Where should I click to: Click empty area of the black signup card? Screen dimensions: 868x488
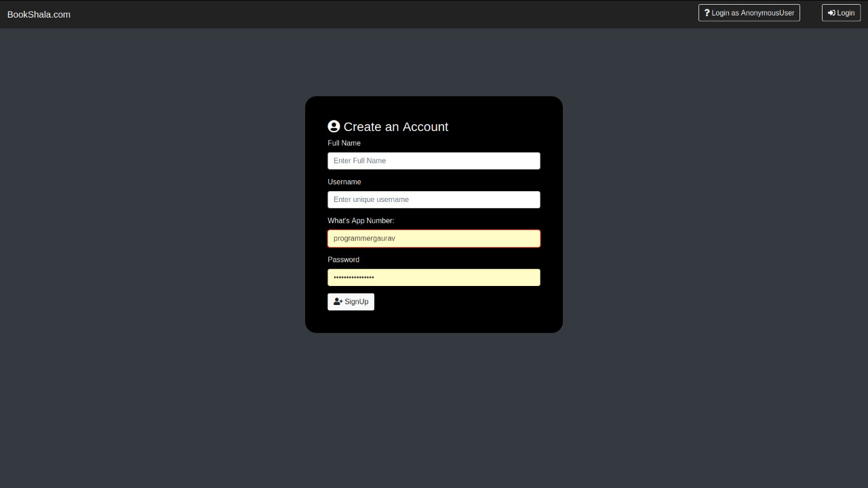pyautogui.click(x=475, y=312)
